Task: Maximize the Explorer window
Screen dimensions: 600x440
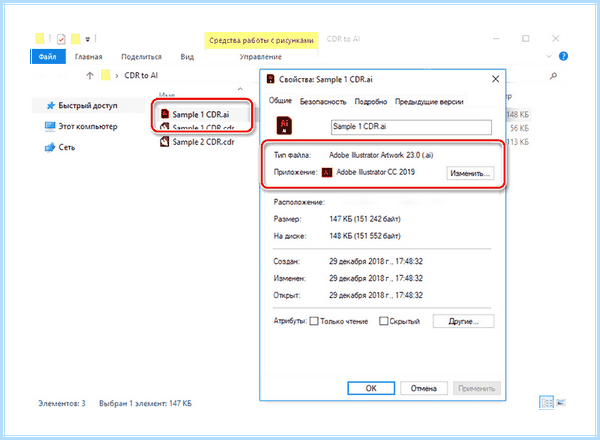Action: 526,39
